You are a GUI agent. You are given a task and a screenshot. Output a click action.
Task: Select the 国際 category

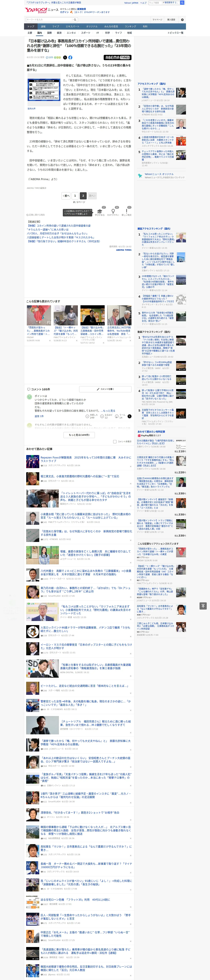coord(50,33)
